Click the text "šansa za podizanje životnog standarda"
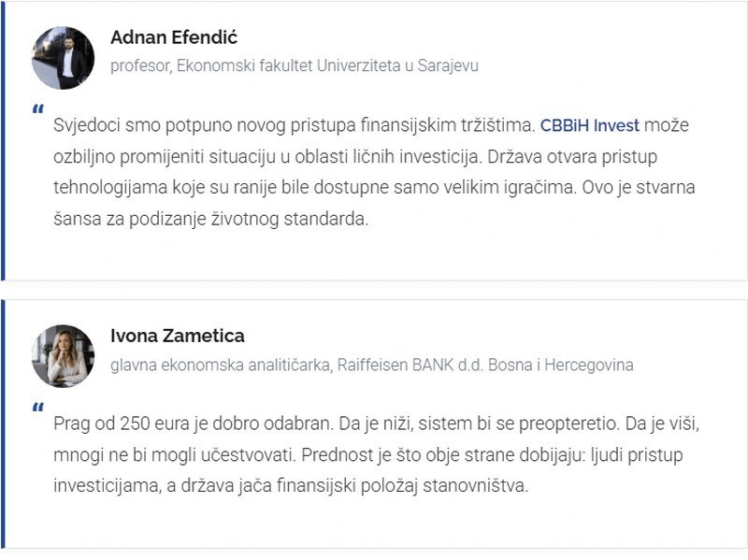Viewport: 748px width, 560px height. click(x=211, y=219)
